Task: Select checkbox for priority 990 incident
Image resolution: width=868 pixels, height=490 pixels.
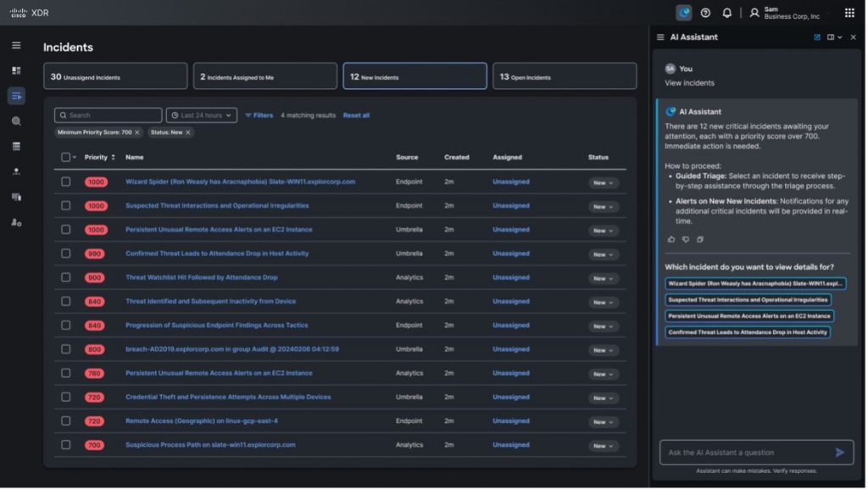Action: click(66, 253)
